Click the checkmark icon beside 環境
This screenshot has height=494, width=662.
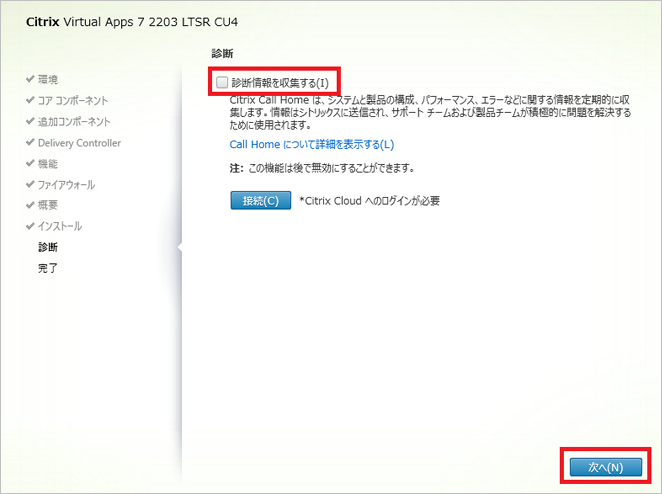(x=30, y=79)
